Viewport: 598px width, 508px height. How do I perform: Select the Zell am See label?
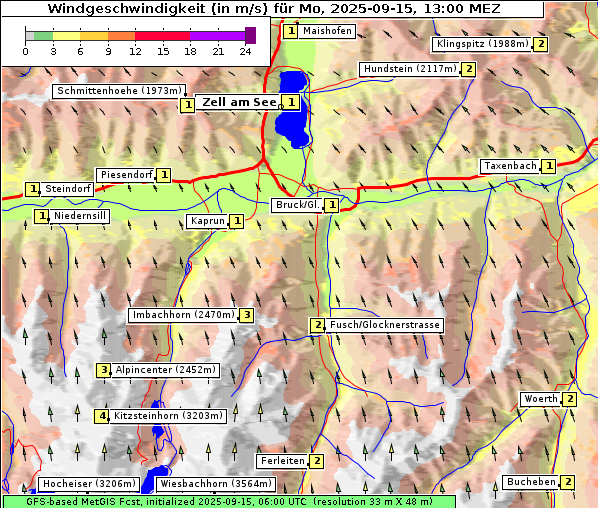coord(239,102)
